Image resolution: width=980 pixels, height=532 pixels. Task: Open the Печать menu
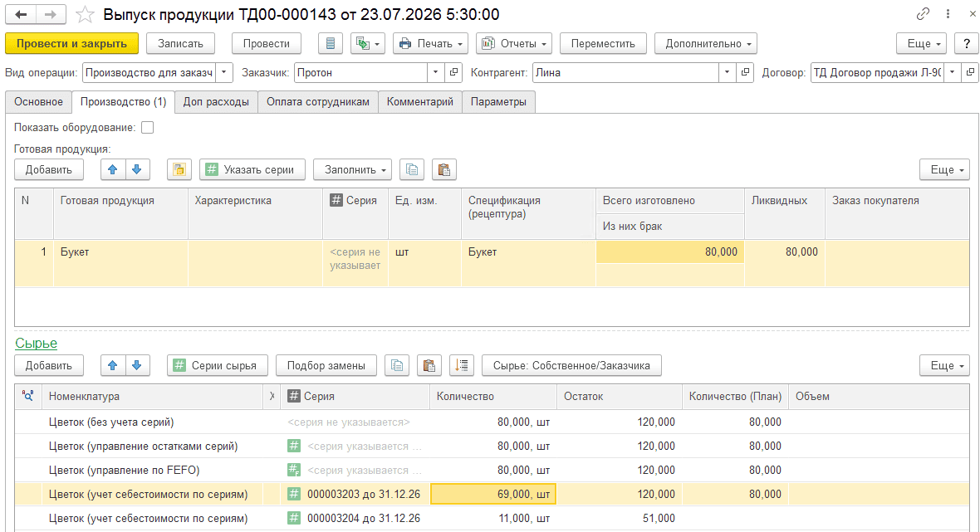pos(431,44)
